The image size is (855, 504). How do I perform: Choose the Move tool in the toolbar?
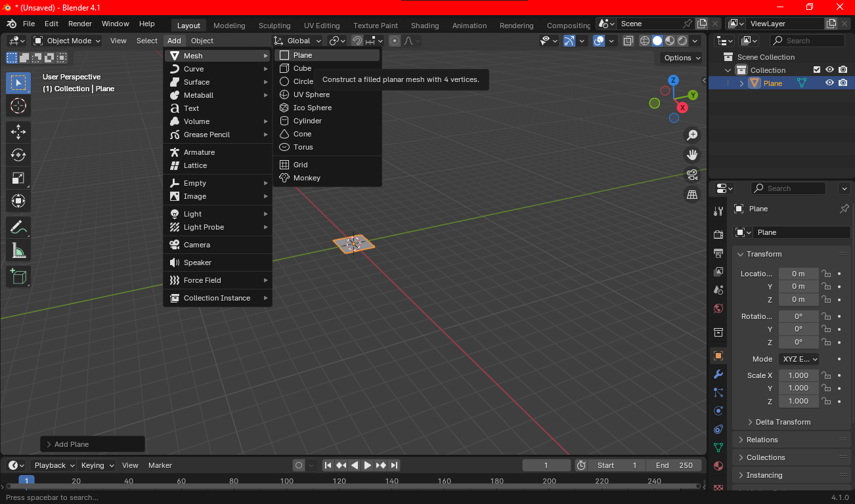[18, 132]
